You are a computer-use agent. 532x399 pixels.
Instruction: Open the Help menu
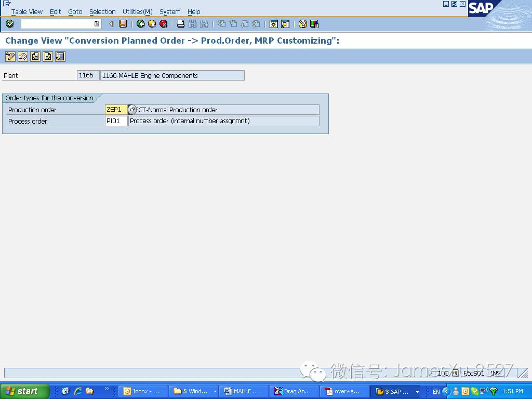194,11
